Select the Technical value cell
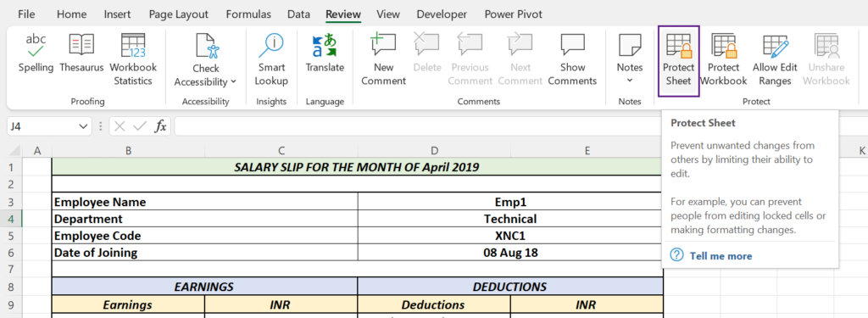The image size is (868, 318). coord(510,219)
